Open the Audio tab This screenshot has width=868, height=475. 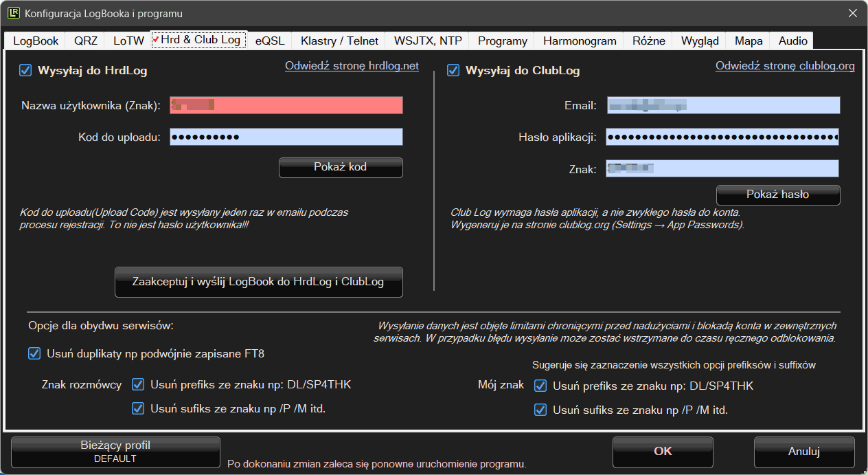click(x=792, y=41)
